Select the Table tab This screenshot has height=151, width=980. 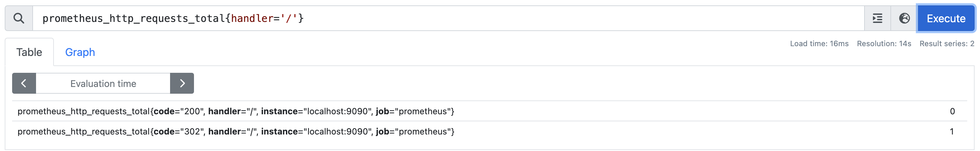coord(29,52)
